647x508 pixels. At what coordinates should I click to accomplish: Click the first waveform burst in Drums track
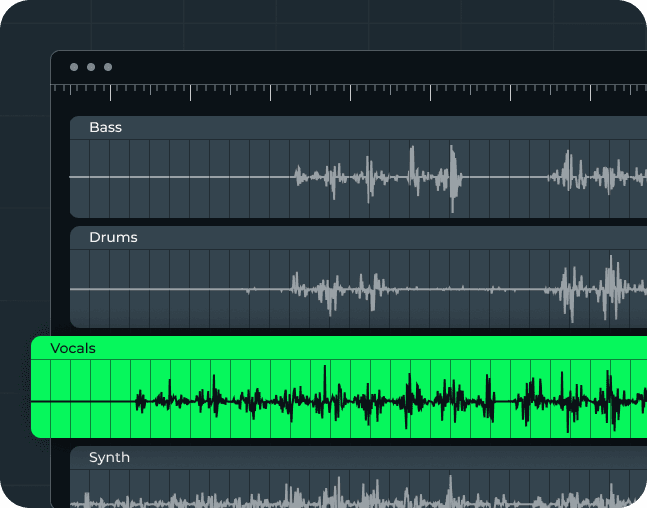(x=322, y=290)
